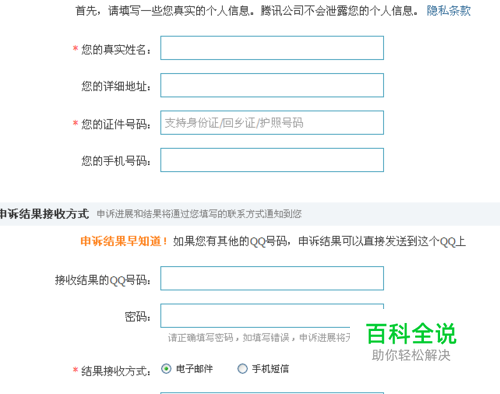Select the 电子邮件 radio button
The image size is (500, 394).
166,369
